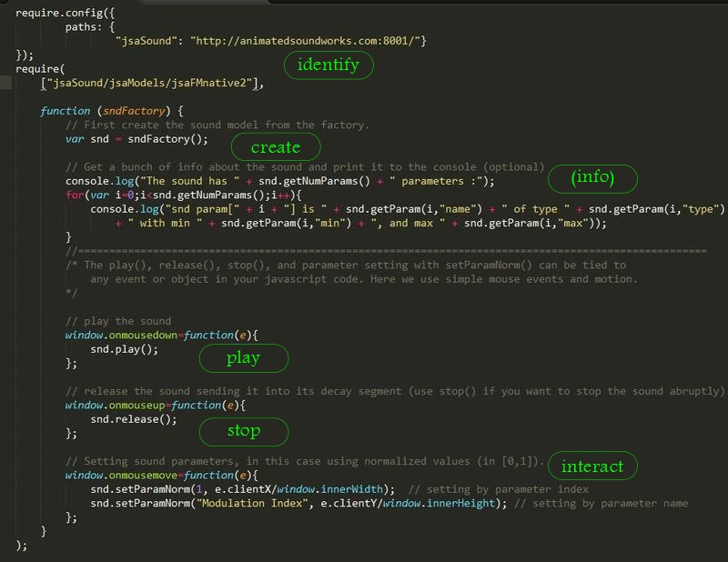Viewport: 728px width, 562px height.
Task: Click the green "play" annotation label
Action: tap(246, 358)
